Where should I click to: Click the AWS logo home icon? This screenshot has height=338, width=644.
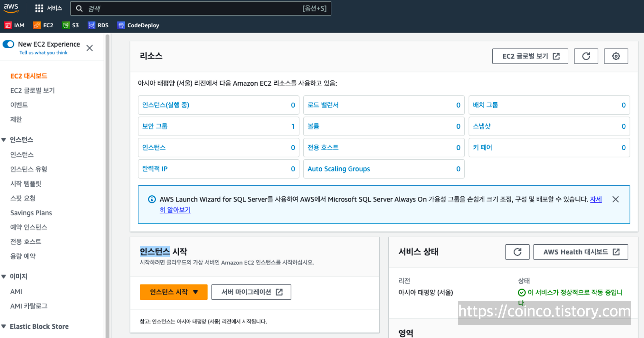point(11,8)
